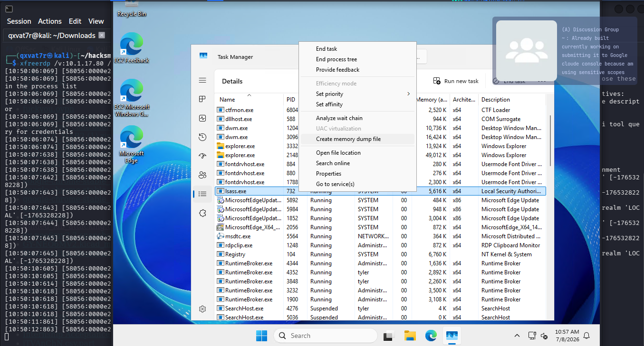Select Set affinity in the context menu
The width and height of the screenshot is (644, 346).
[x=358, y=104]
